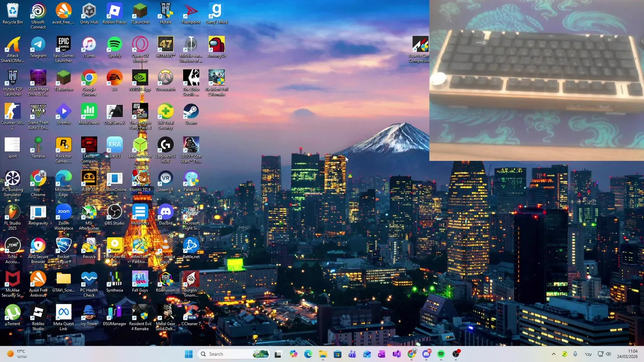
Task: Launch the Rockstar Games Launcher icon
Action: pyautogui.click(x=63, y=150)
